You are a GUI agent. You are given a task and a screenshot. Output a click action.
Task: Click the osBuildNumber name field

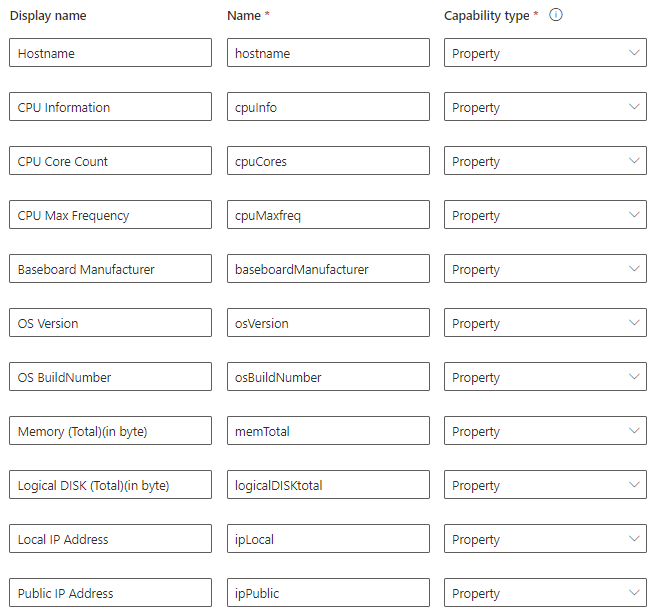tap(328, 377)
